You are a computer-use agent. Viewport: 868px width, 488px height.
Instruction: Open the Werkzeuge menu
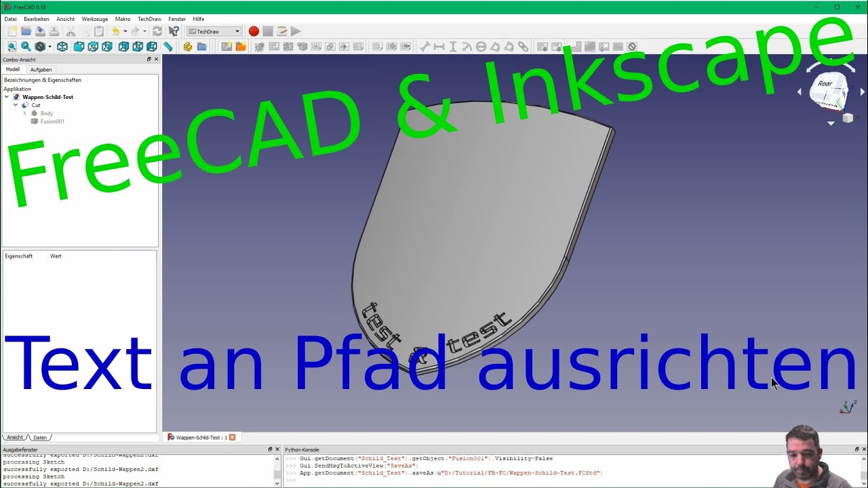click(95, 19)
